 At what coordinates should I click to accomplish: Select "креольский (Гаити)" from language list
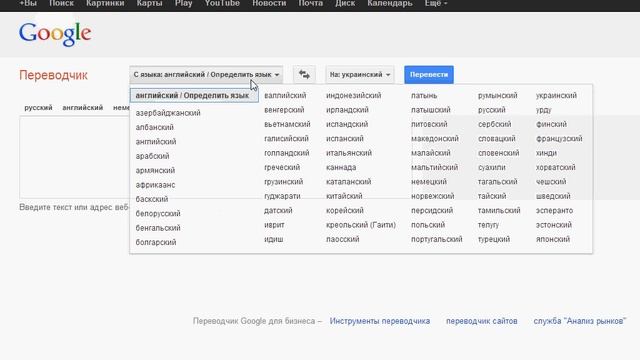[x=361, y=225]
